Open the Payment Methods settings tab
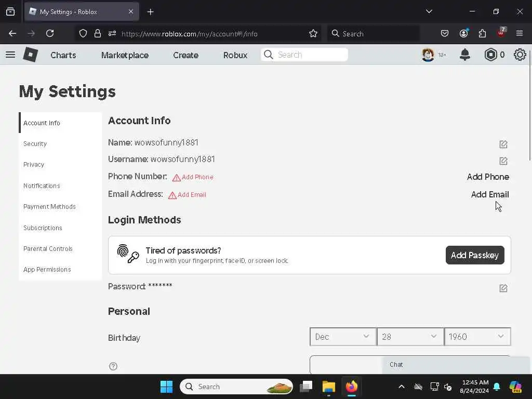This screenshot has height=399, width=532. (60, 207)
